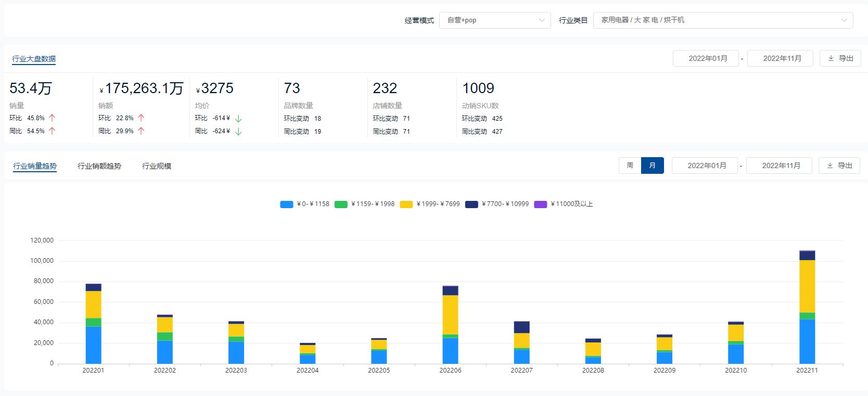Click green down arrow beside 均价 环比 -614

(238, 118)
